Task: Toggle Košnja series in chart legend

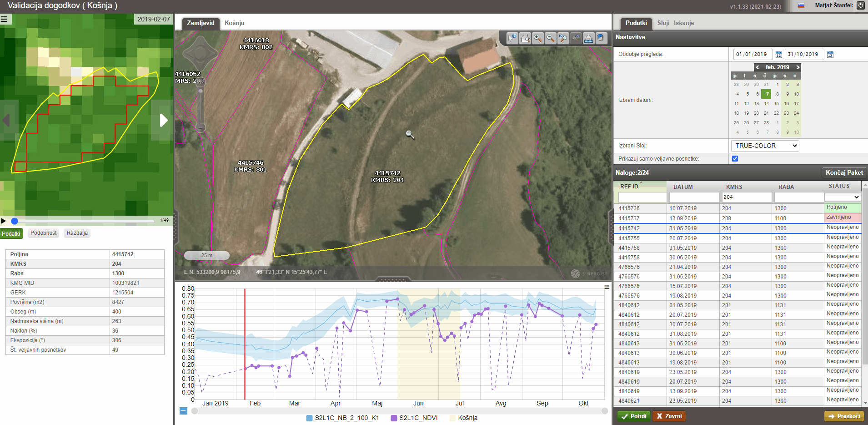Action: pos(464,418)
